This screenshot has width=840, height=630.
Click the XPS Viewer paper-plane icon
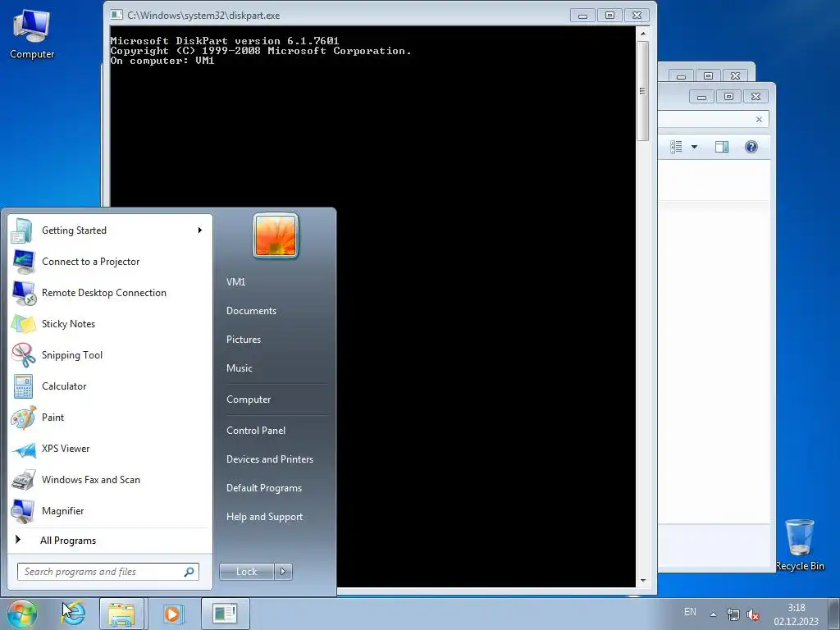click(23, 449)
